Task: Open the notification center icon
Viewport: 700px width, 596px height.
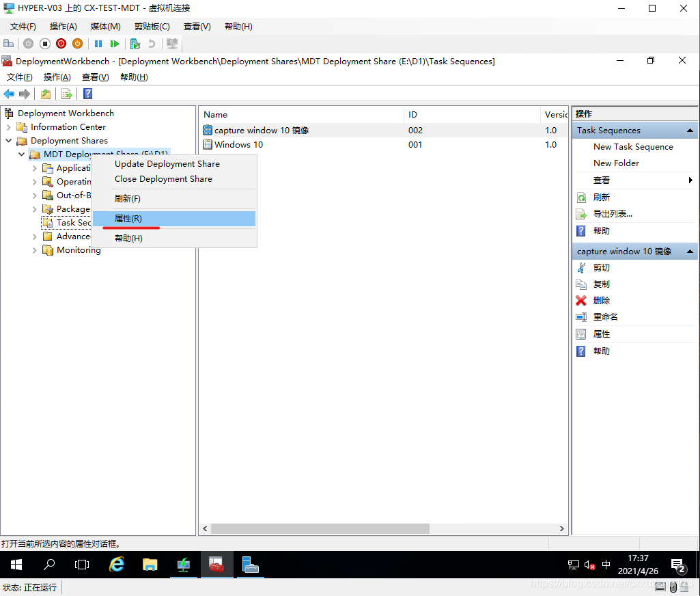Action: pyautogui.click(x=679, y=566)
